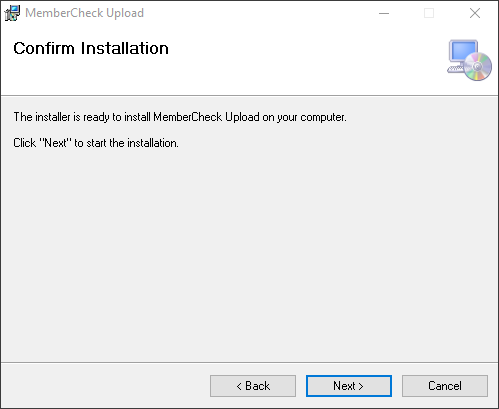The width and height of the screenshot is (499, 409).
Task: Cancel the MemberCheck Upload installation
Action: pos(445,386)
